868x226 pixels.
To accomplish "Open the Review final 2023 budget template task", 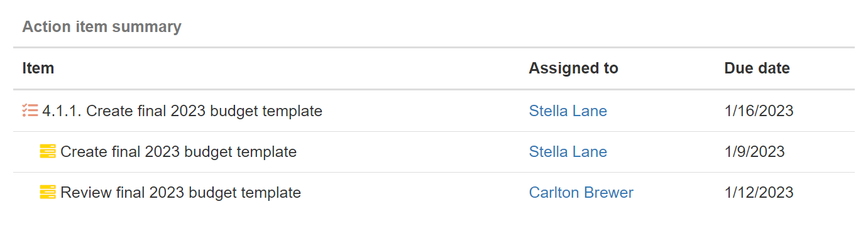I will 180,192.
